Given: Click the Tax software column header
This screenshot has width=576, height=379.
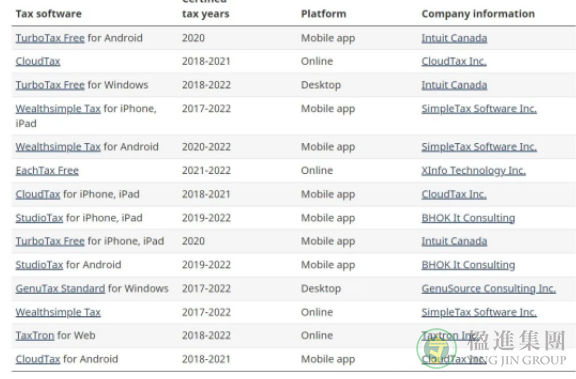Looking at the screenshot, I should 48,14.
